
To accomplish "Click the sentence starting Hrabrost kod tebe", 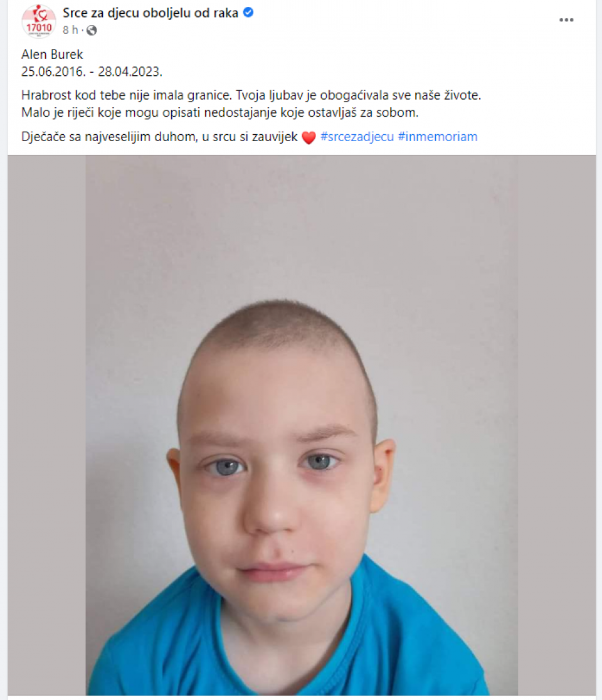I will [x=251, y=95].
